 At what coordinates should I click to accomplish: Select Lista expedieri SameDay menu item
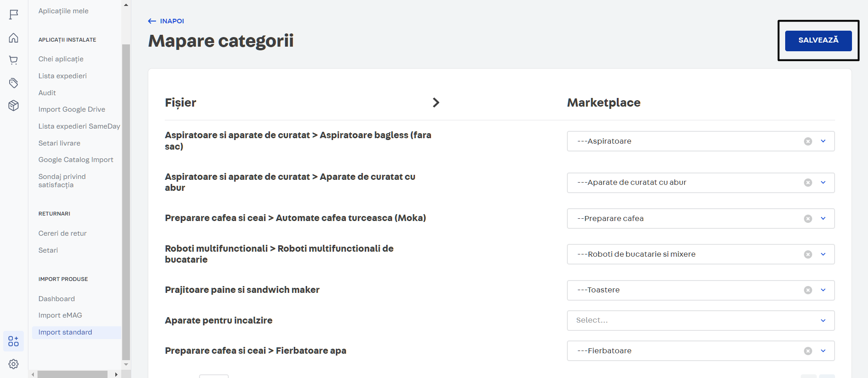79,126
